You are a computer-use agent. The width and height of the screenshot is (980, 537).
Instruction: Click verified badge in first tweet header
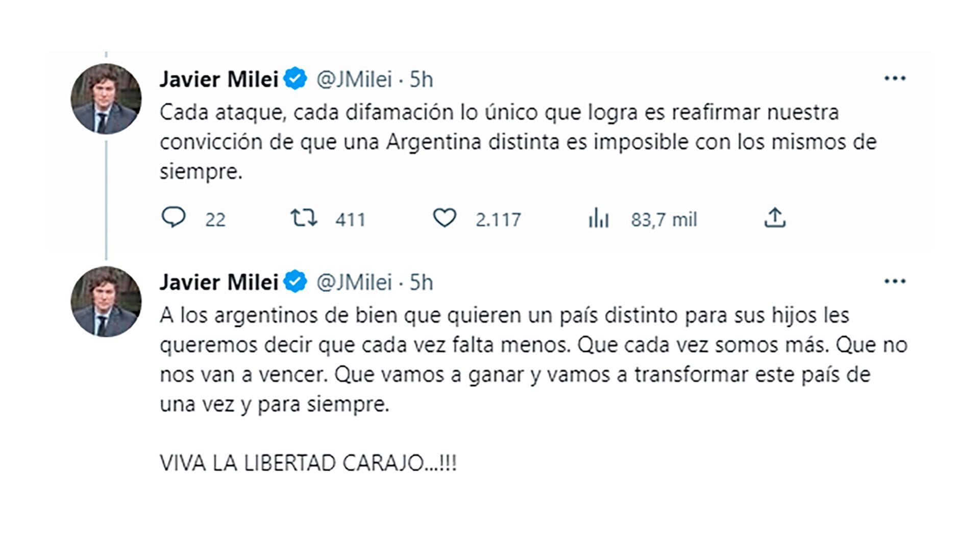(x=295, y=79)
